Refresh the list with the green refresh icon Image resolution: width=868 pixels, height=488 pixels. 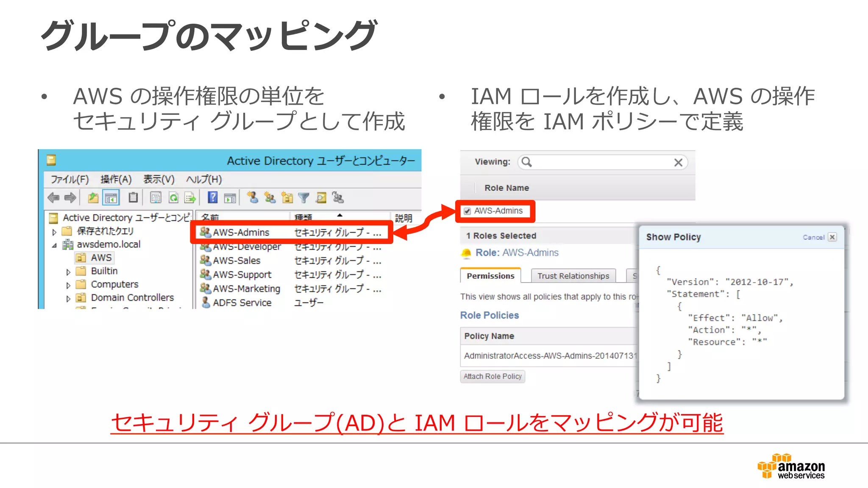coord(174,197)
